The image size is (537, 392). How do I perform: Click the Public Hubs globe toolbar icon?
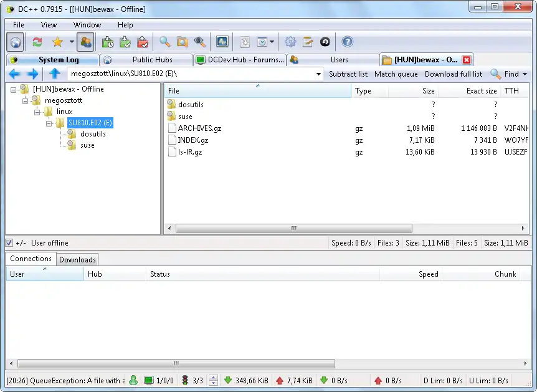coord(15,42)
